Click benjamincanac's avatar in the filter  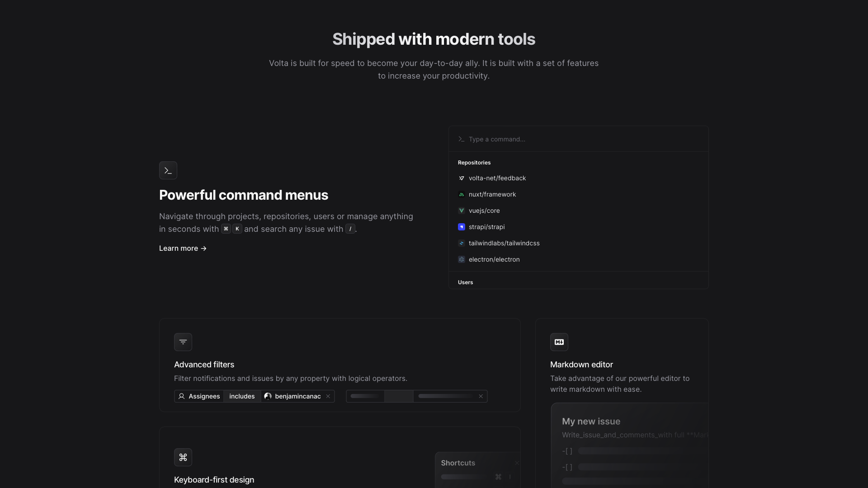pos(268,396)
